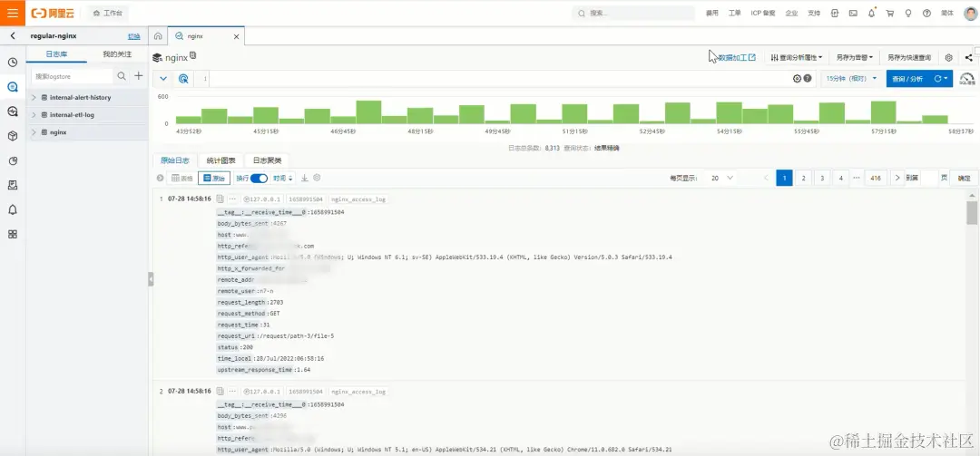980x456 pixels.
Task: Open the pie chart dashboard icon in sidebar
Action: pos(13,160)
